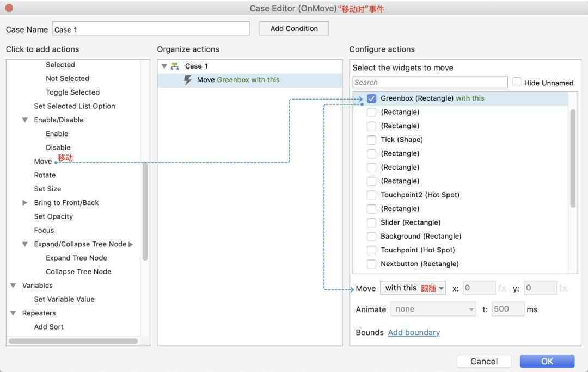Select the Move action
Viewport: 588px width, 372px height.
coord(43,162)
